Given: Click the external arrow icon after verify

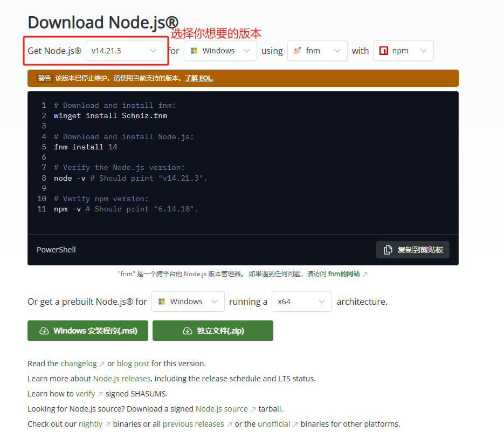Looking at the screenshot, I should point(100,394).
